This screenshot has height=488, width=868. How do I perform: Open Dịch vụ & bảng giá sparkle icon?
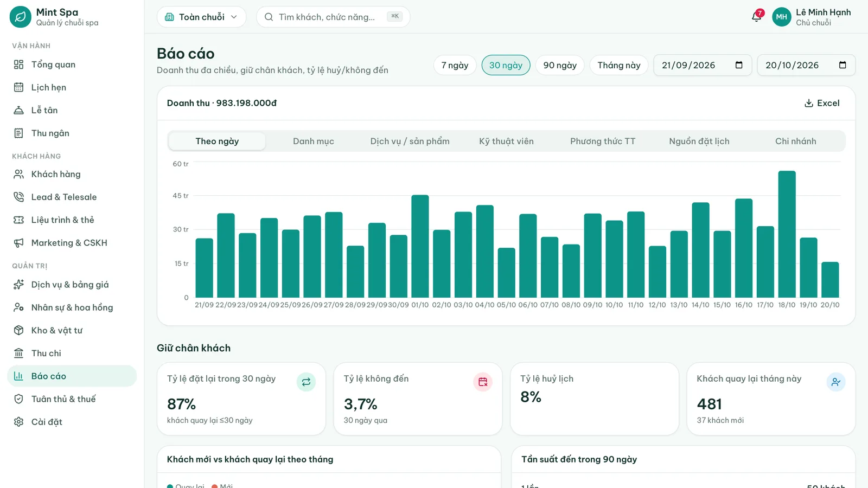tap(18, 285)
